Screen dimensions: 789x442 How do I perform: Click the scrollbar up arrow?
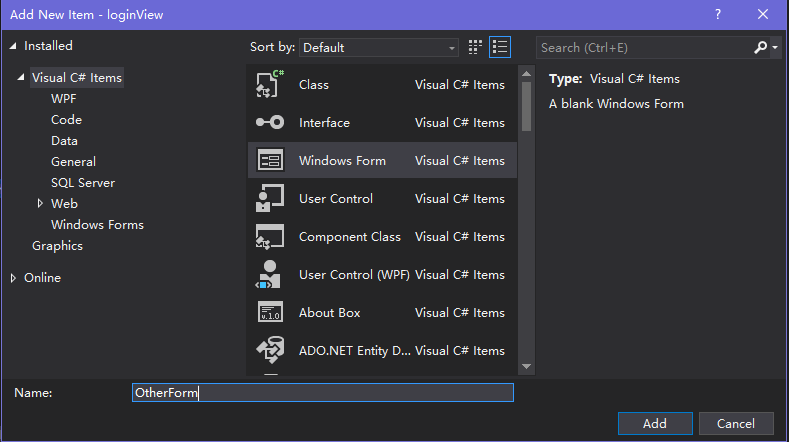pos(526,73)
